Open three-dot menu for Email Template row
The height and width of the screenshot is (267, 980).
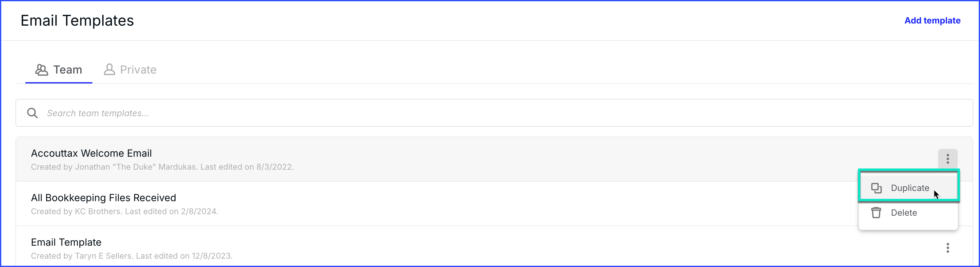point(947,248)
